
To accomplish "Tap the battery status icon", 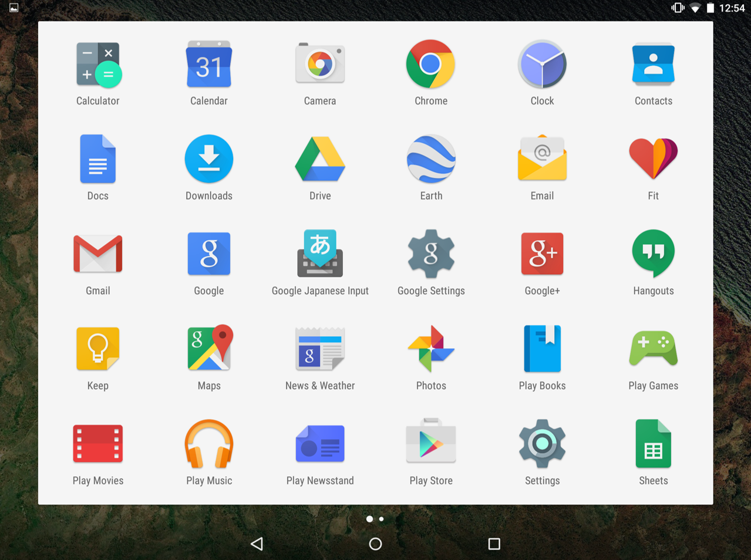I will coord(710,8).
